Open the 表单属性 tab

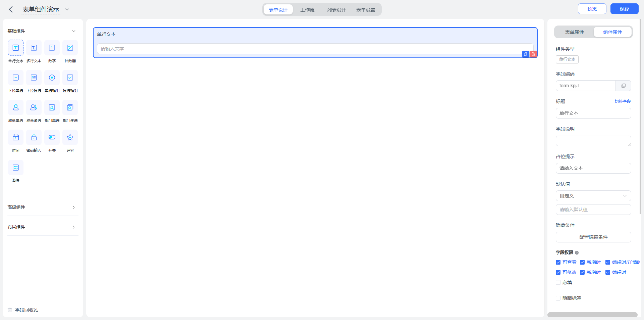click(574, 32)
